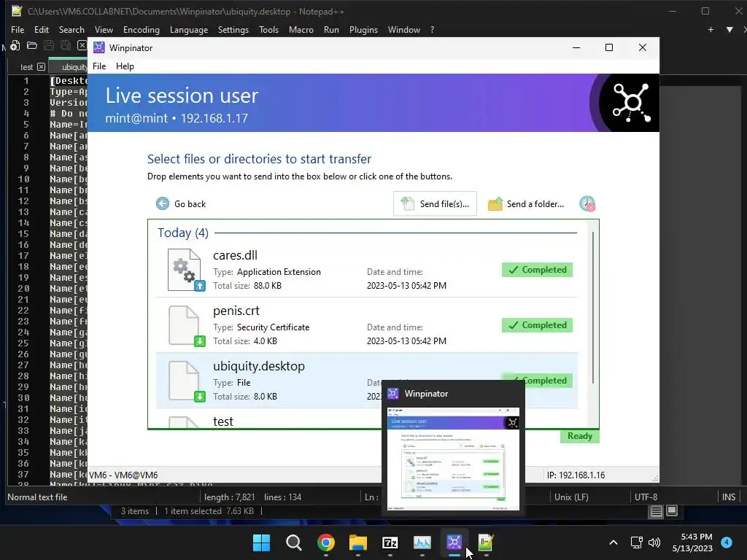Open Notepad++ tab list dropdown arrow
The height and width of the screenshot is (560, 747).
click(x=729, y=29)
